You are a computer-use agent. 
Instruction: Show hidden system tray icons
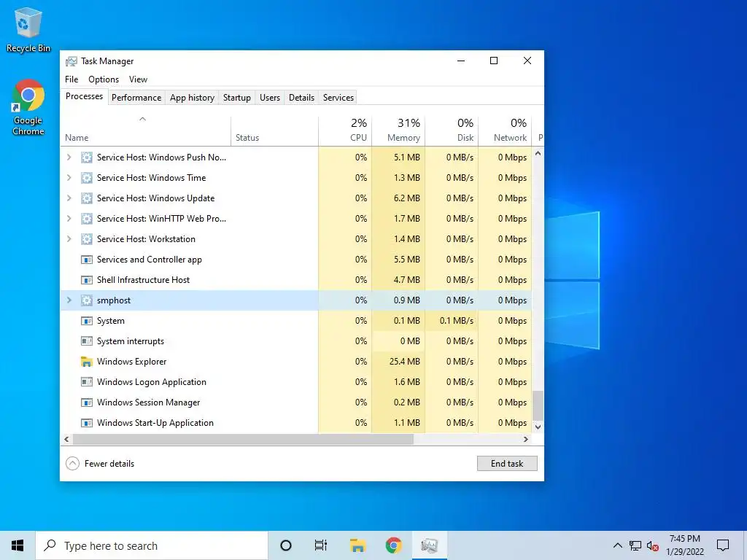[617, 545]
